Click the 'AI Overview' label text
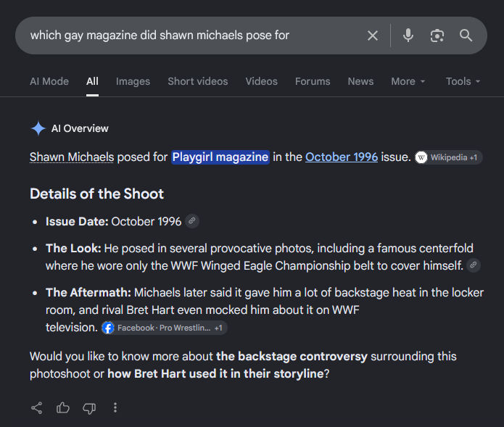The width and height of the screenshot is (504, 427). (80, 128)
